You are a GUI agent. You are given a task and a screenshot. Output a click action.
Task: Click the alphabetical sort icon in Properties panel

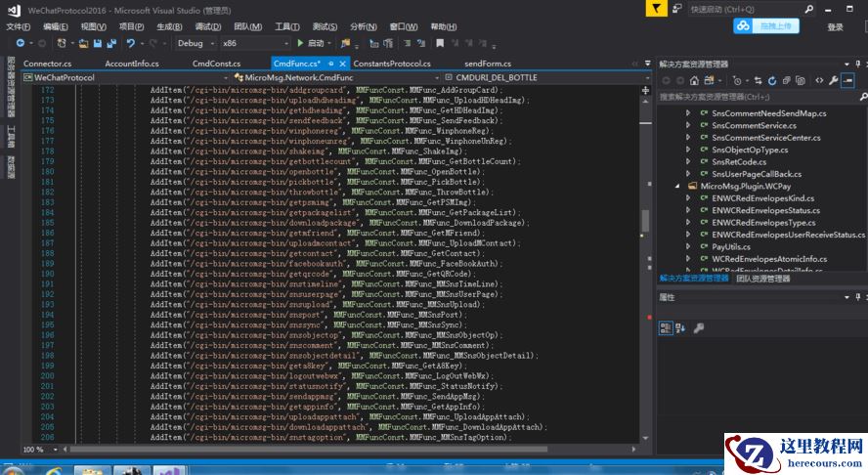tap(682, 328)
